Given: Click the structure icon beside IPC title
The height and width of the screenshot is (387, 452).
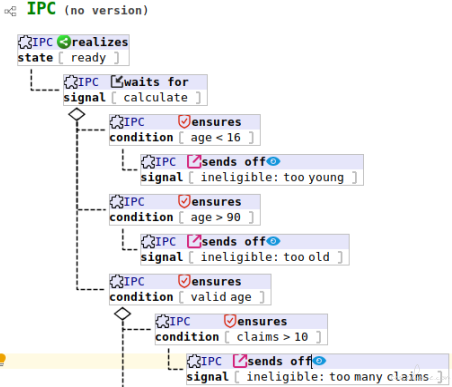Looking at the screenshot, I should [x=10, y=11].
